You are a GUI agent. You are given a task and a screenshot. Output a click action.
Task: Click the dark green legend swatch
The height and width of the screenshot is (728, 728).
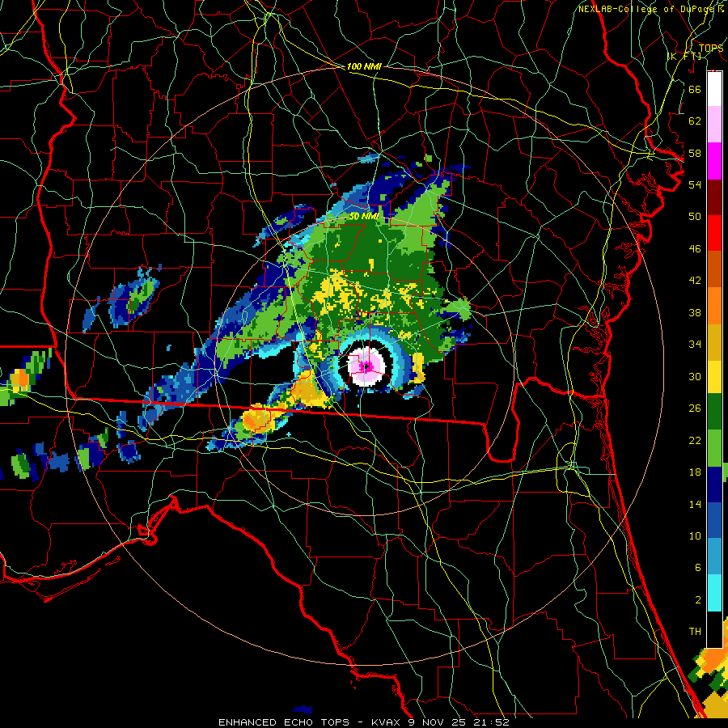[714, 412]
